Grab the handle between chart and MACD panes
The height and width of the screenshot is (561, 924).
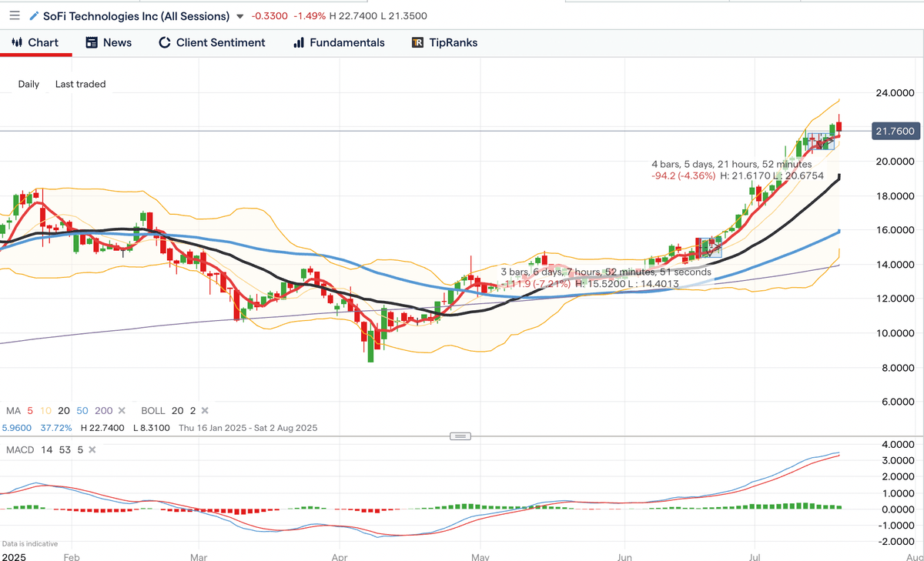(x=460, y=436)
